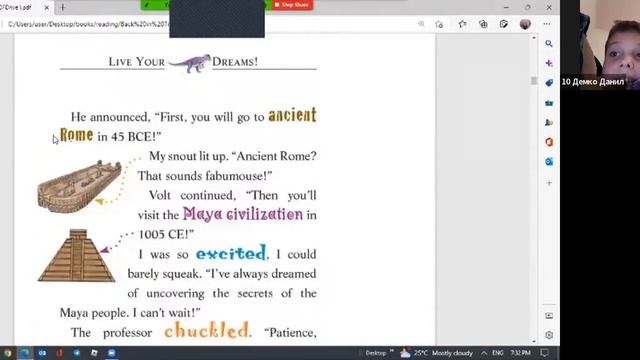Image resolution: width=640 pixels, height=360 pixels.
Task: Open the clock showing 7:32 PM
Action: tap(520, 353)
